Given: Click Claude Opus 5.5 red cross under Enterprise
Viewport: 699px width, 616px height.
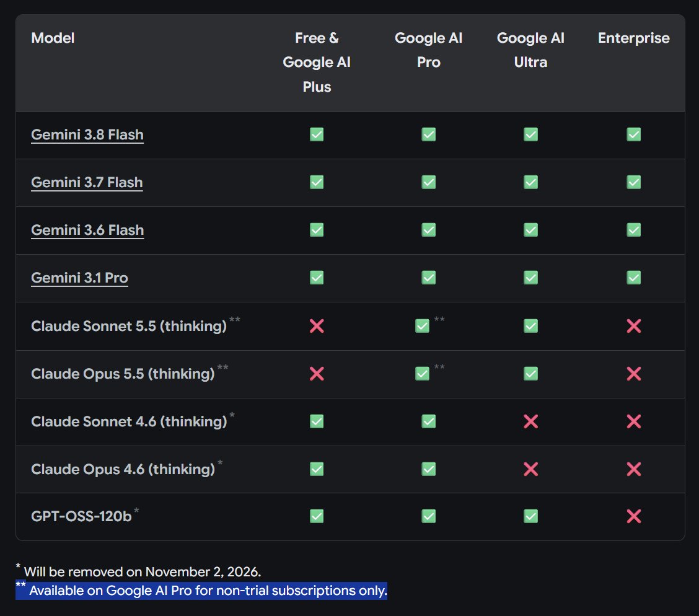Looking at the screenshot, I should click(x=633, y=374).
